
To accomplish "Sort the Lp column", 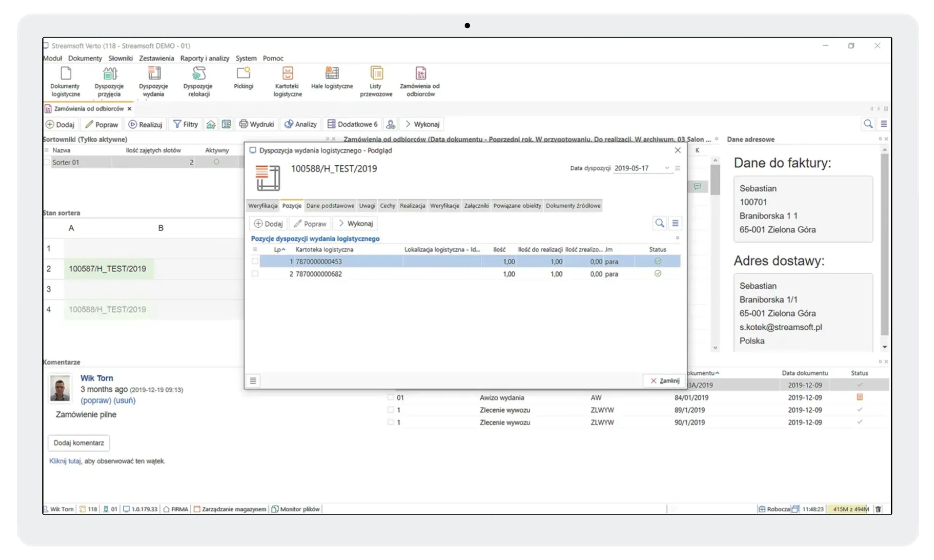I will tap(279, 249).
